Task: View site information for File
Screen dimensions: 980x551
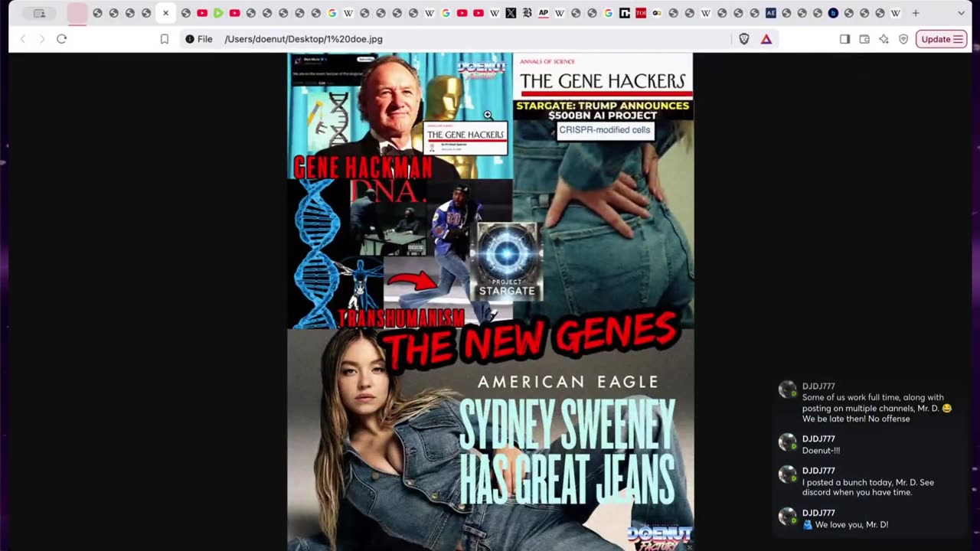Action: [x=199, y=39]
